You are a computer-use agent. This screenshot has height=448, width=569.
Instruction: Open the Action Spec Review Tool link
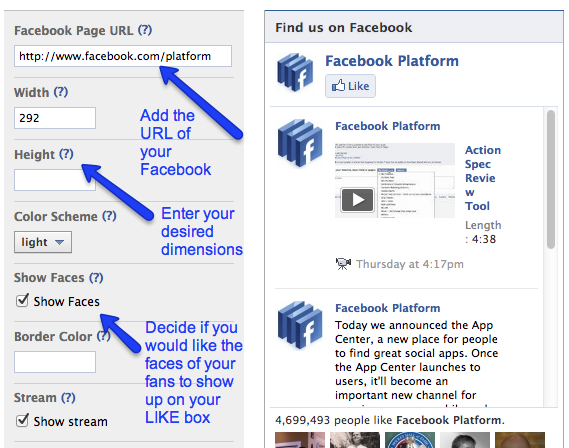(x=483, y=178)
